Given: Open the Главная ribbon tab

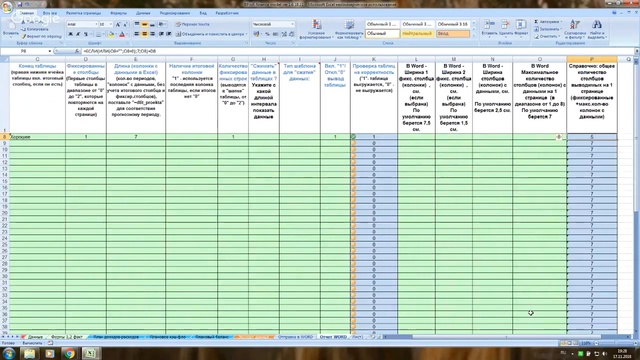Looking at the screenshot, I should point(27,13).
